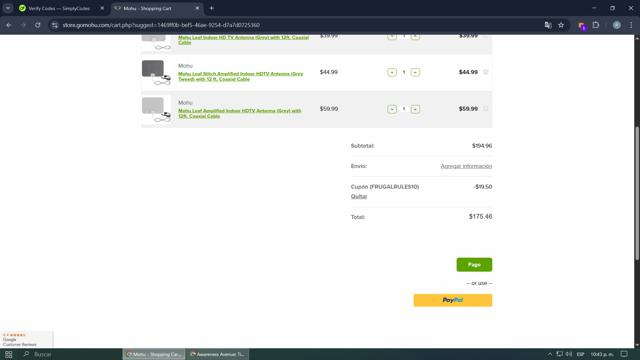
Task: Open the Mohu Leaf Amplified Indoor HDTV Antenna link
Action: 240,113
